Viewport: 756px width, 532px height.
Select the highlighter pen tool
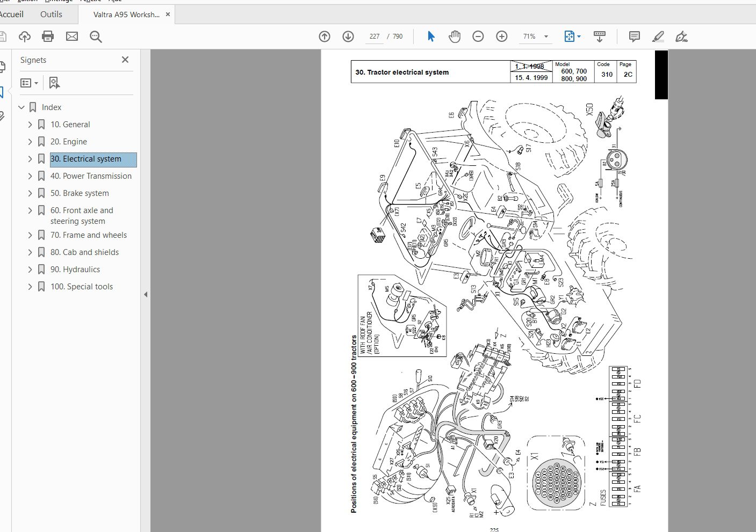[658, 37]
